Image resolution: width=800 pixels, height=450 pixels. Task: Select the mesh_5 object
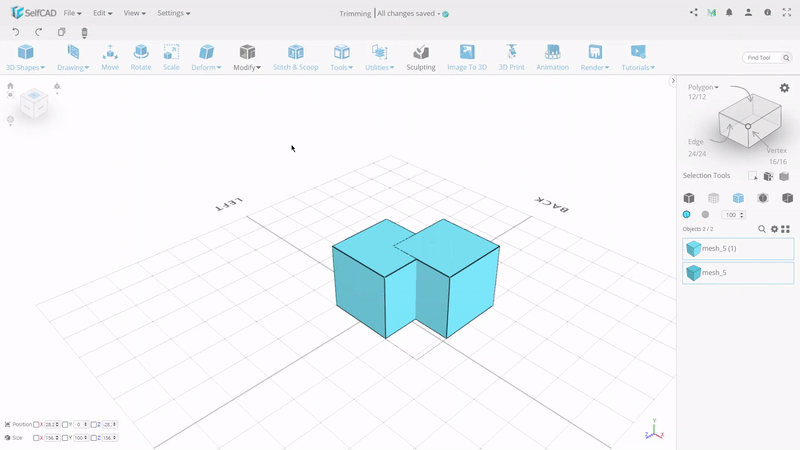point(738,272)
